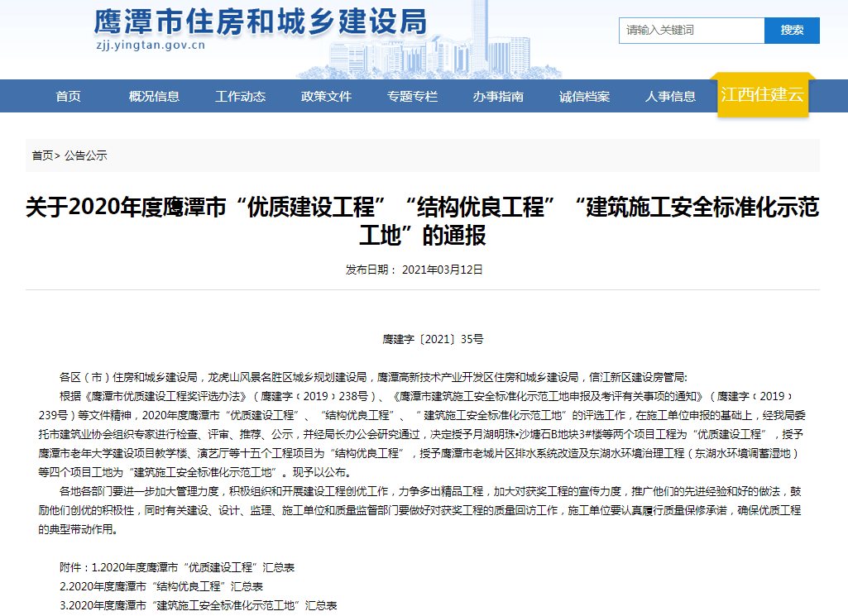848x616 pixels.
Task: Open the 公告公示 breadcrumb link
Action: point(85,155)
